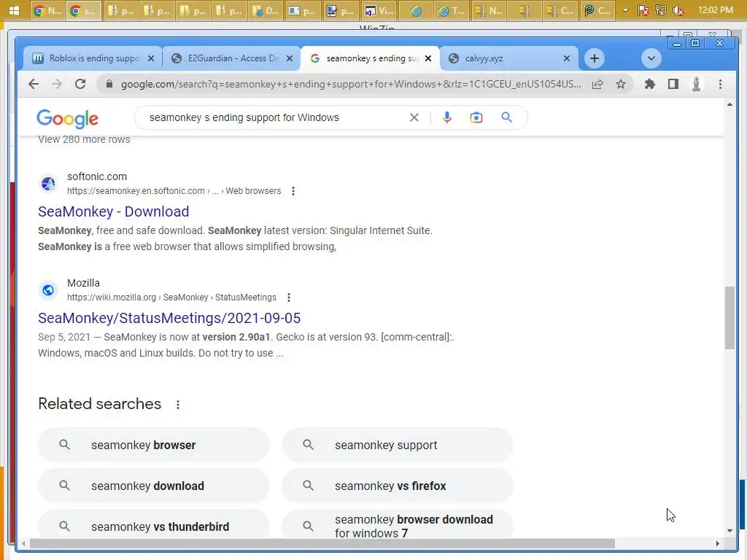This screenshot has width=747, height=560.
Task: Click the padlock site info icon
Action: click(109, 85)
